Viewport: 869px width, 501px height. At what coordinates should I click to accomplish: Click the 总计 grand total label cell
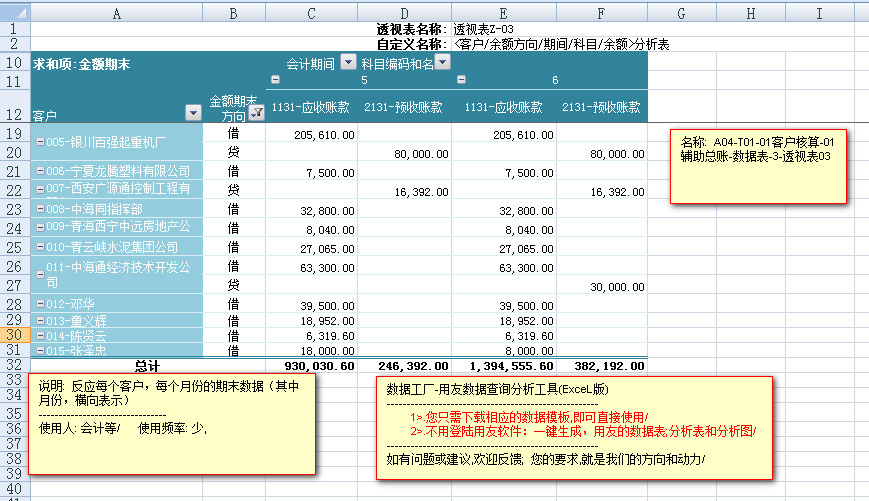[147, 366]
